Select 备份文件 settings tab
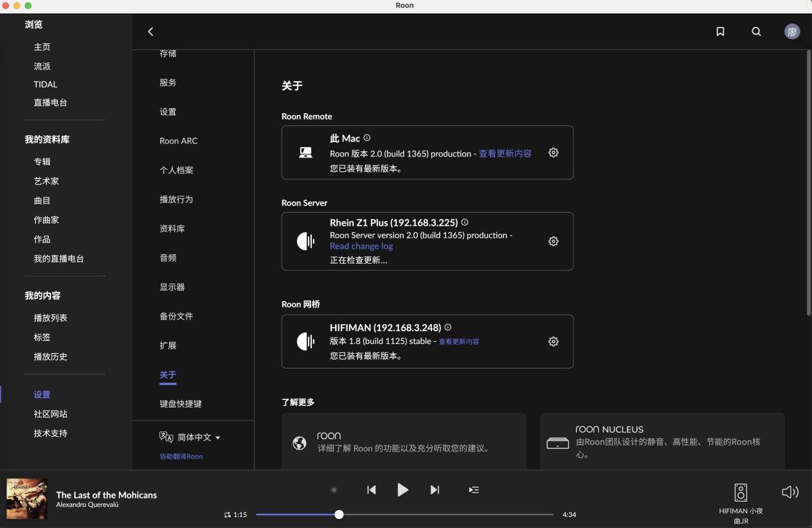The height and width of the screenshot is (528, 812). [176, 316]
